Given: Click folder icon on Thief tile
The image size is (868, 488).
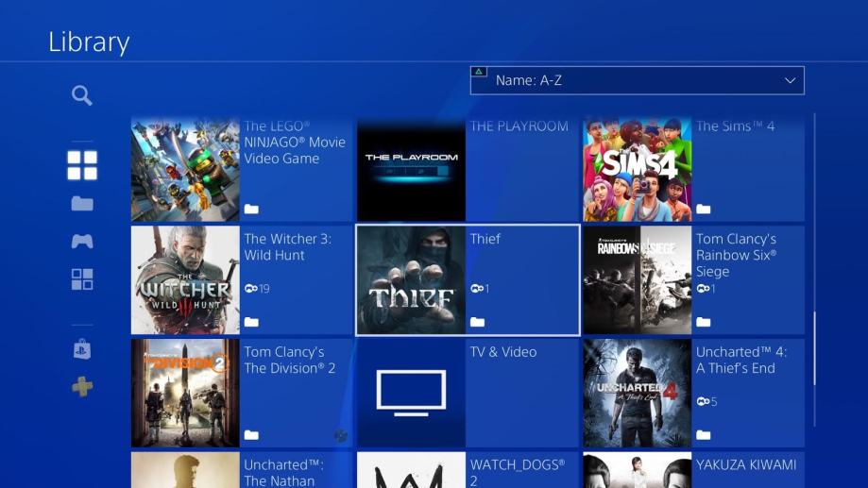Looking at the screenshot, I should 477,322.
